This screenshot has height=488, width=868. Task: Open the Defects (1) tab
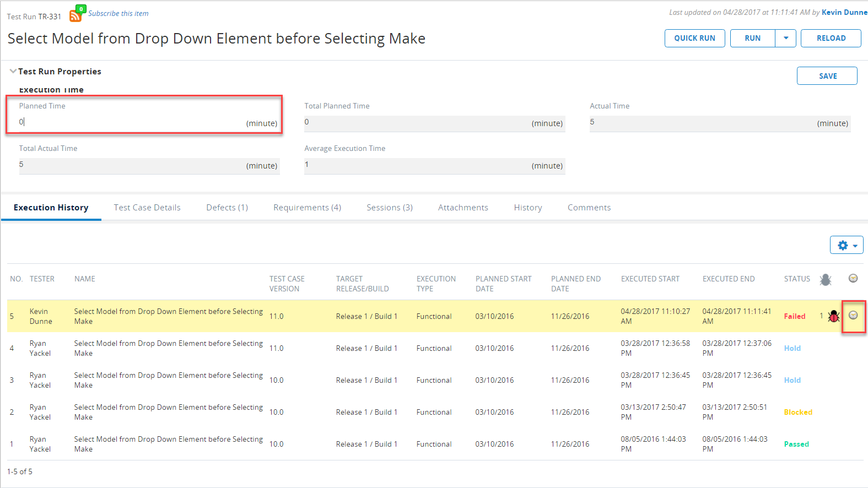coord(227,208)
